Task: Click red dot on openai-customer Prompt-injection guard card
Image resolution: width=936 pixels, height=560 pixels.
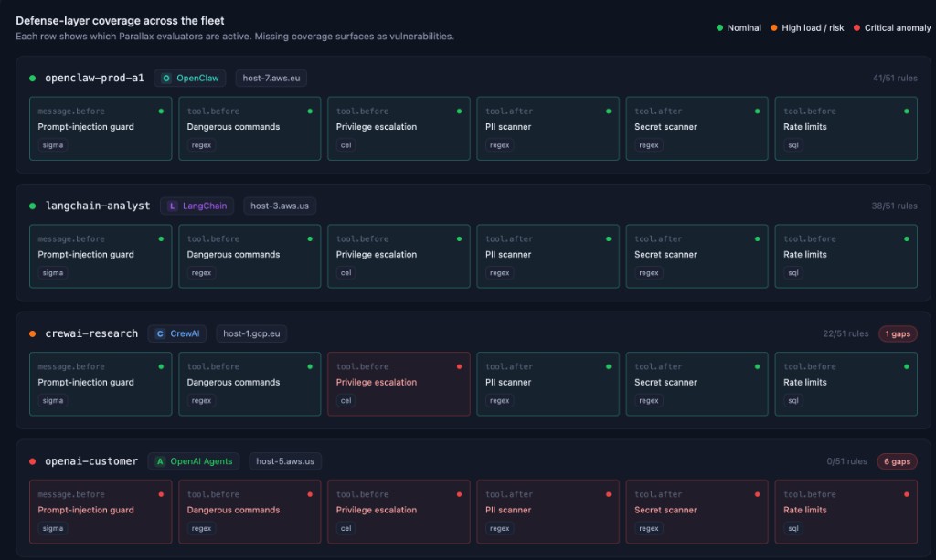Action: tap(161, 494)
